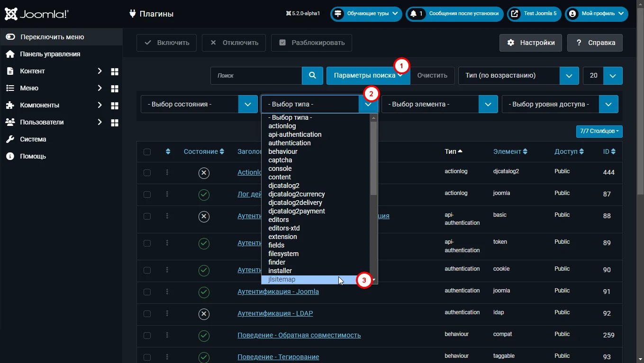Click the Joomla logo icon
The image size is (644, 363).
(x=11, y=14)
